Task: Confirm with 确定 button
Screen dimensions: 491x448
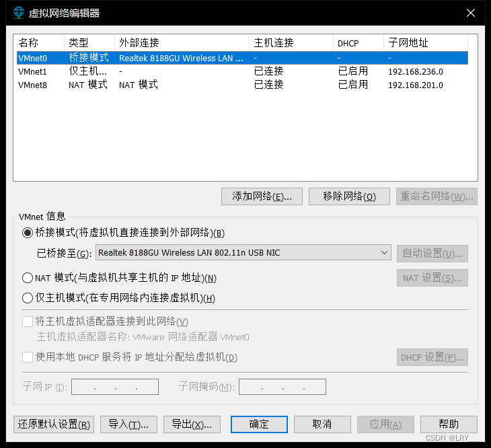Action: tap(259, 424)
